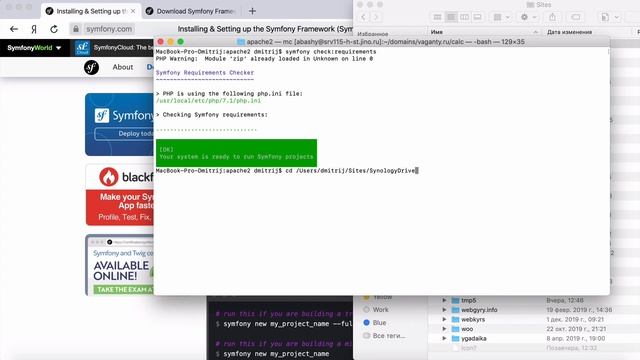The image size is (640, 360).
Task: Click terminal window title folder icon
Action: tap(241, 42)
